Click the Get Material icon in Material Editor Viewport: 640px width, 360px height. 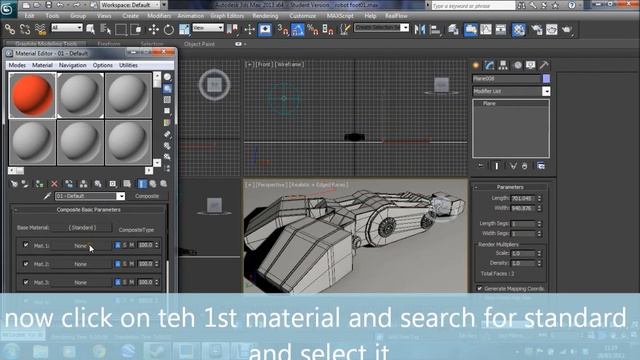14,184
